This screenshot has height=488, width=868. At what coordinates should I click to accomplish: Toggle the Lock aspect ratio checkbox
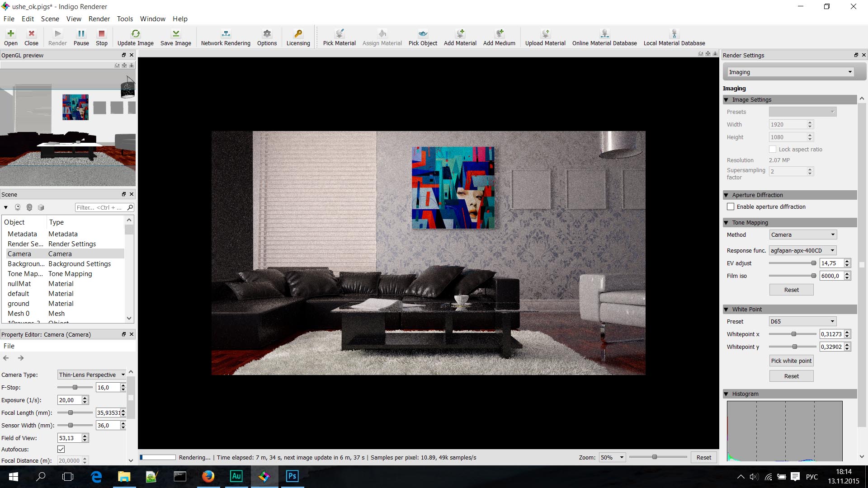click(773, 149)
